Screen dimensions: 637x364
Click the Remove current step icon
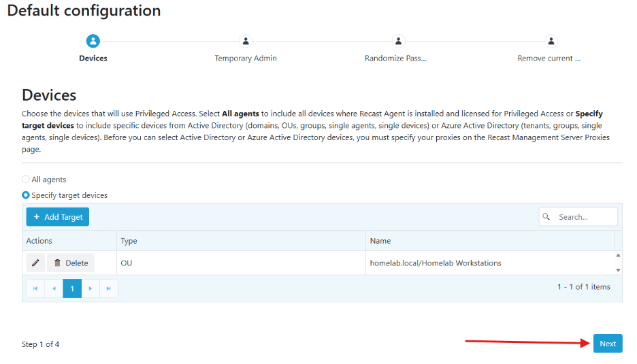(551, 42)
